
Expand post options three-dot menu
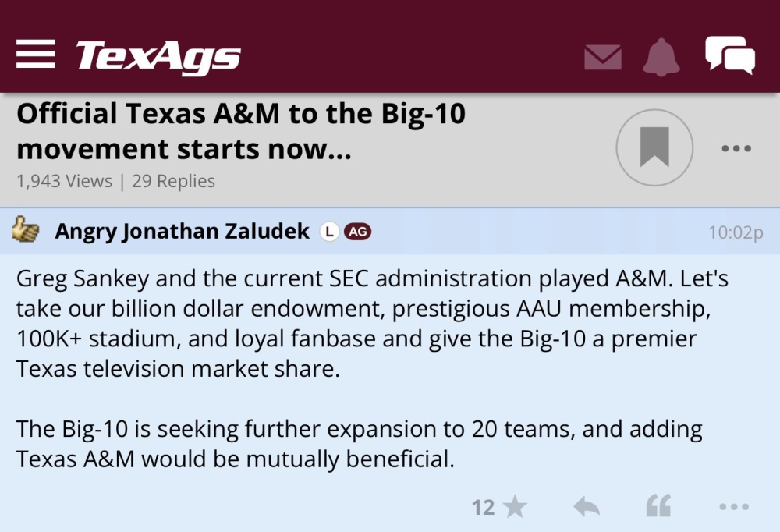coord(734,508)
